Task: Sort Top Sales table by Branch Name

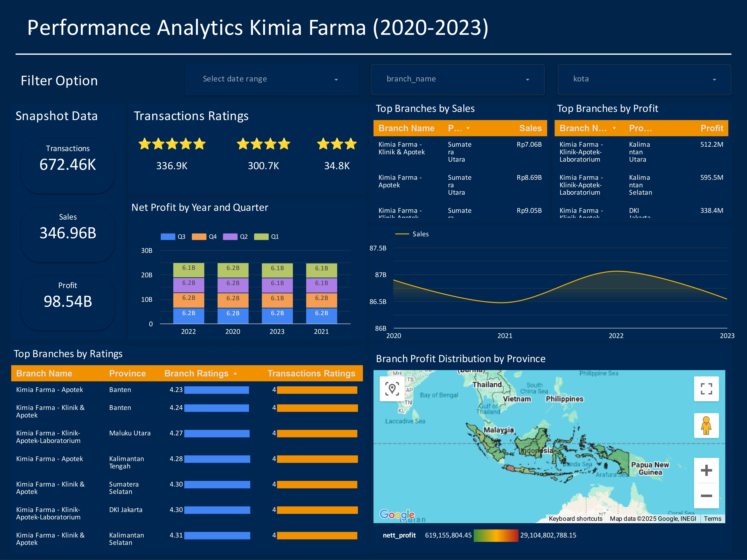Action: point(406,128)
